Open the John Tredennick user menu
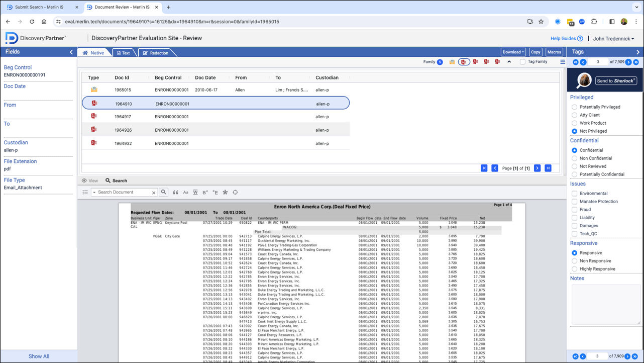644x363 pixels. click(613, 39)
